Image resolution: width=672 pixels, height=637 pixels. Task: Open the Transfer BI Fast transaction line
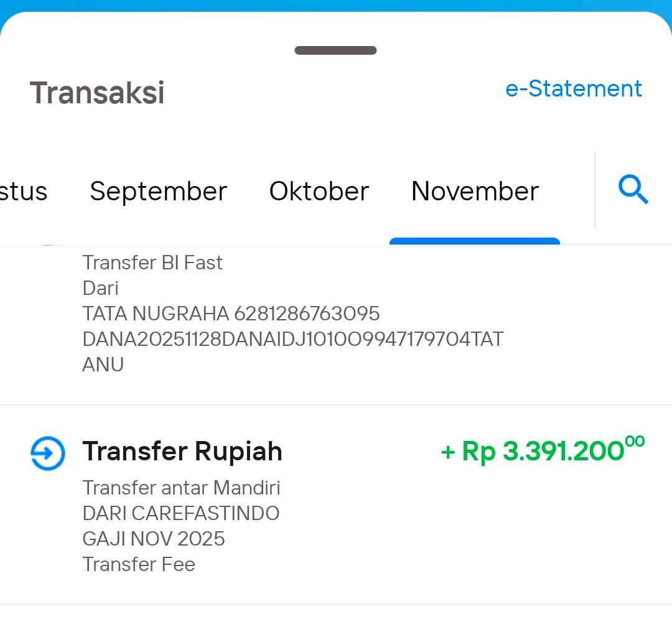152,263
